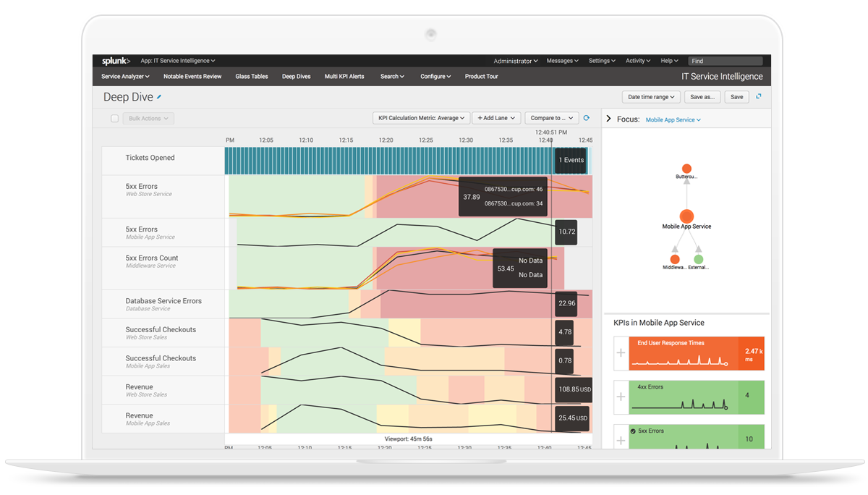
Task: Open the Date time range dropdown
Action: tap(650, 96)
